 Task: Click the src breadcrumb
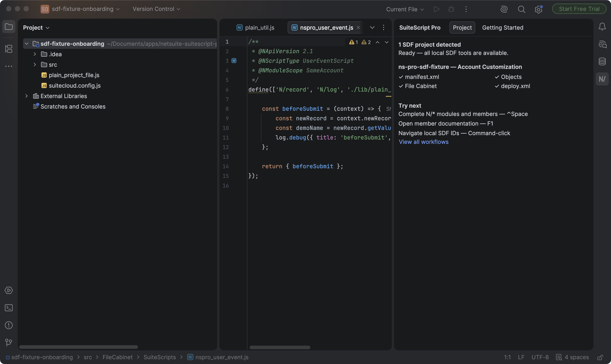pyautogui.click(x=88, y=357)
